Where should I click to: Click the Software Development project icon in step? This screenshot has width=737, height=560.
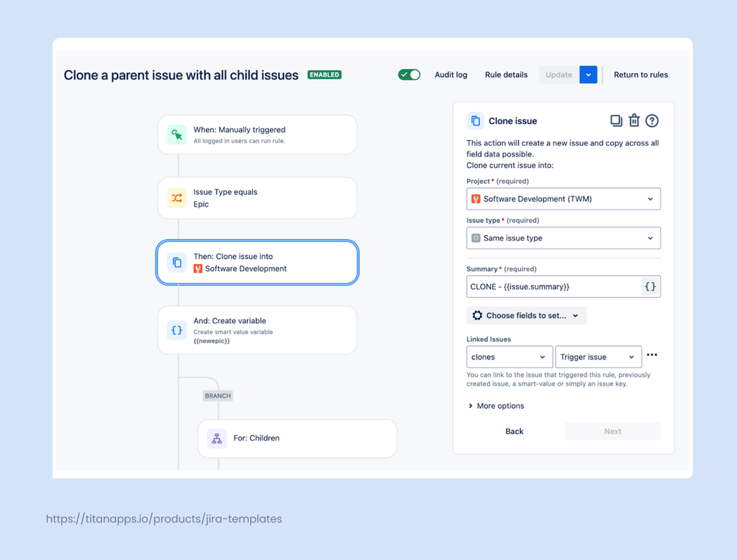click(x=198, y=269)
